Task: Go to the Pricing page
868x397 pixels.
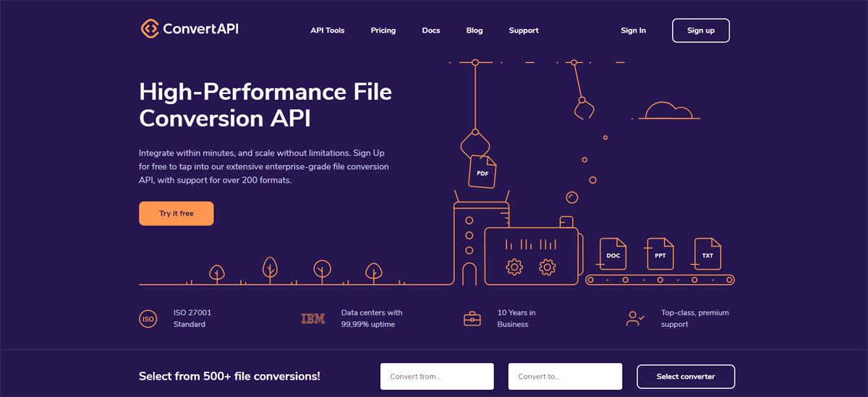Action: (383, 30)
